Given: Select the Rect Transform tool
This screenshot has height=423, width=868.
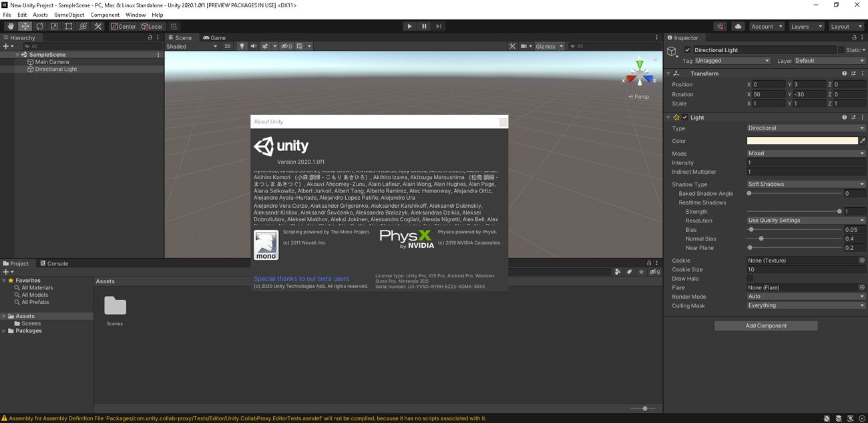Looking at the screenshot, I should (68, 26).
